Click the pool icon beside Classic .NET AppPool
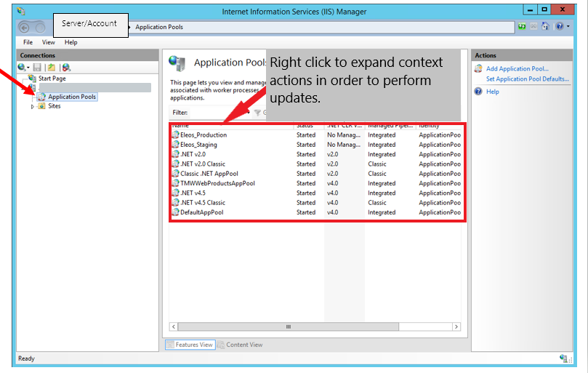Viewport: 588px width, 373px height. [175, 173]
